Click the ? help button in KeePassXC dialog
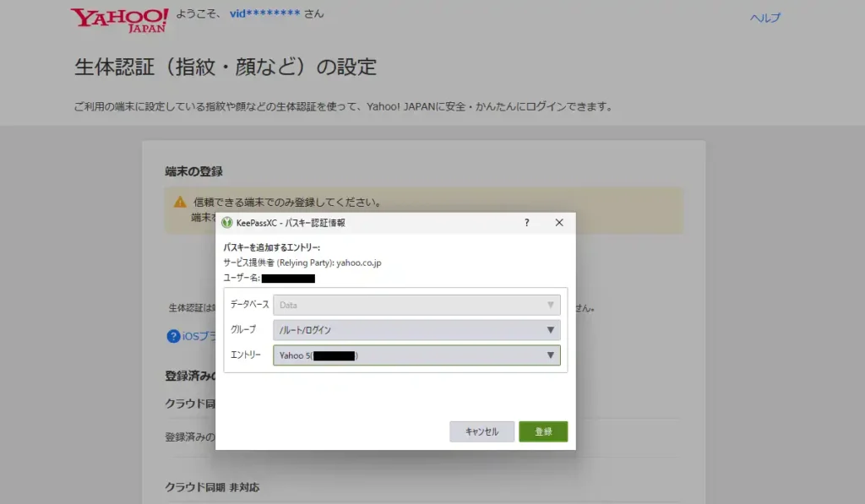 point(527,223)
